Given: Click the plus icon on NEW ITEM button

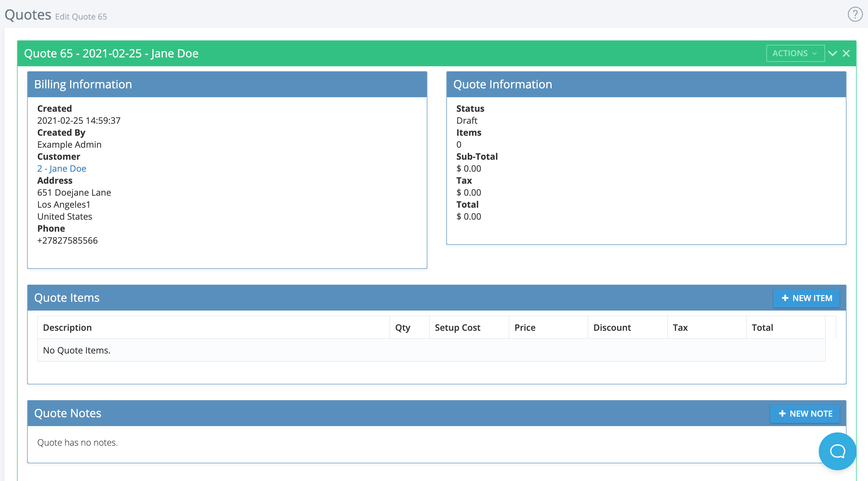Looking at the screenshot, I should click(785, 298).
